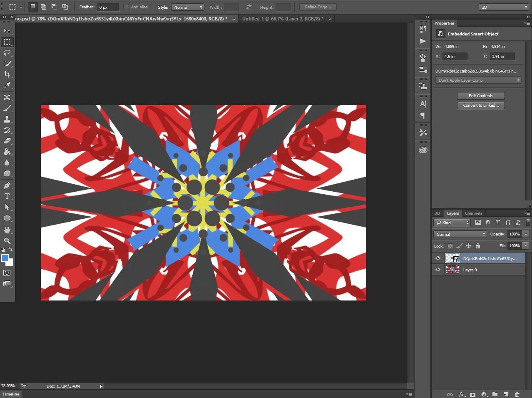
Task: Open the layer blend mode dropdown
Action: point(460,234)
